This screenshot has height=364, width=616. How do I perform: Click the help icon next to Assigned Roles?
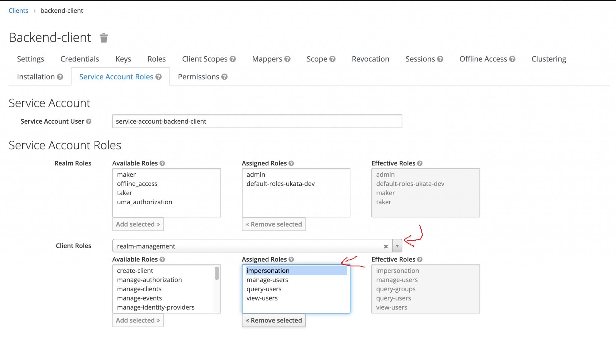pyautogui.click(x=291, y=163)
